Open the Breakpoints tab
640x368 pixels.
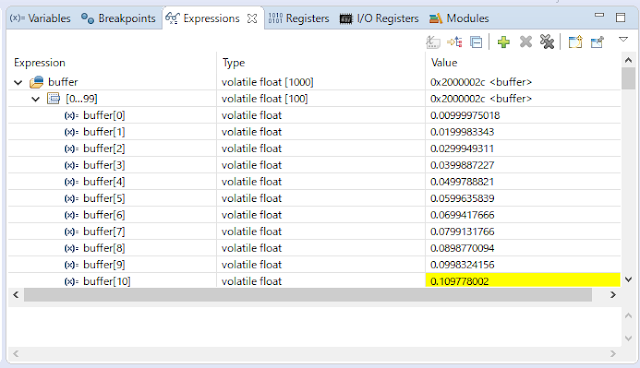[118, 18]
